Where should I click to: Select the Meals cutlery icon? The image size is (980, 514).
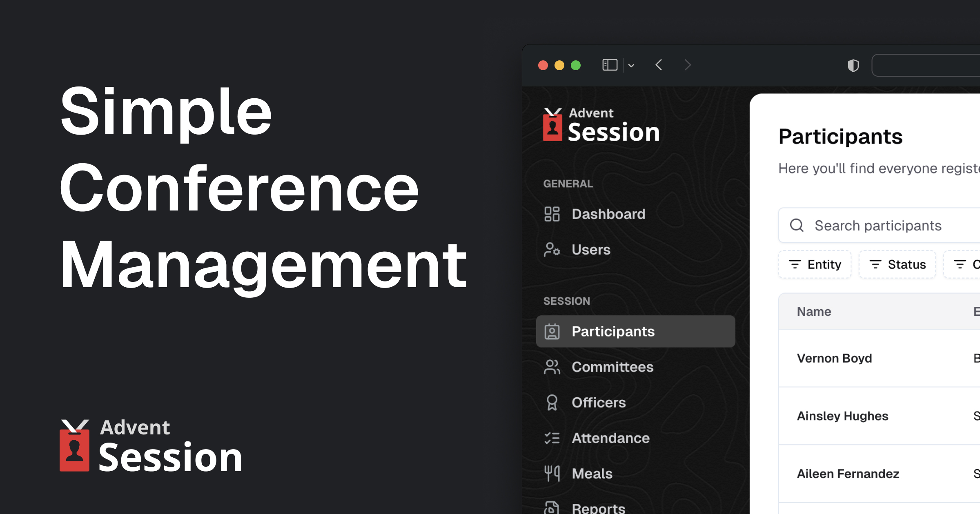click(x=552, y=473)
